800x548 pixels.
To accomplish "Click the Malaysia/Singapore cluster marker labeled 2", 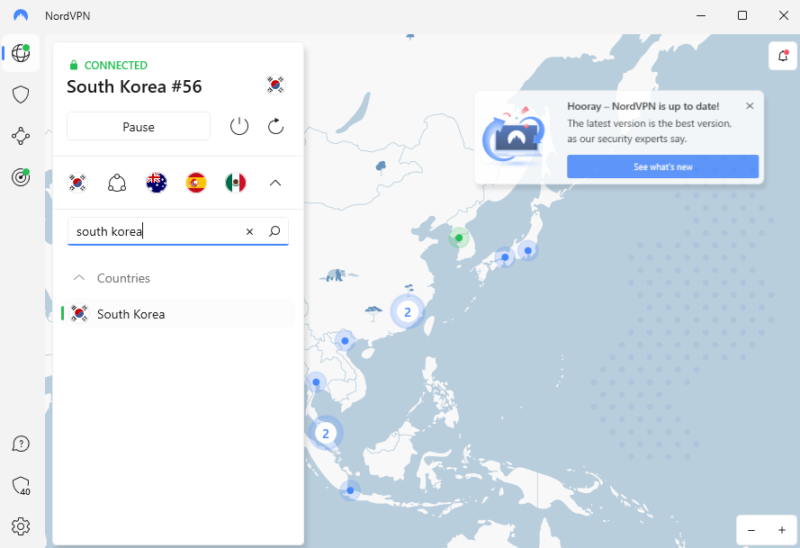I will pos(326,434).
